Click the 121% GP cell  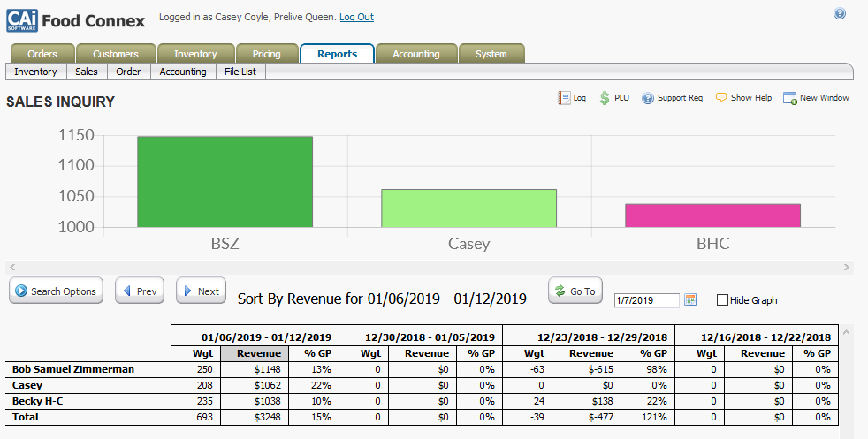click(648, 417)
